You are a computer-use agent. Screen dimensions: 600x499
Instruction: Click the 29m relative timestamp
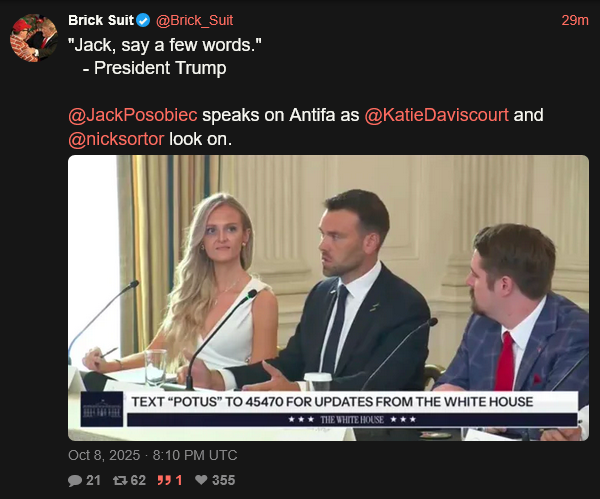click(x=575, y=20)
